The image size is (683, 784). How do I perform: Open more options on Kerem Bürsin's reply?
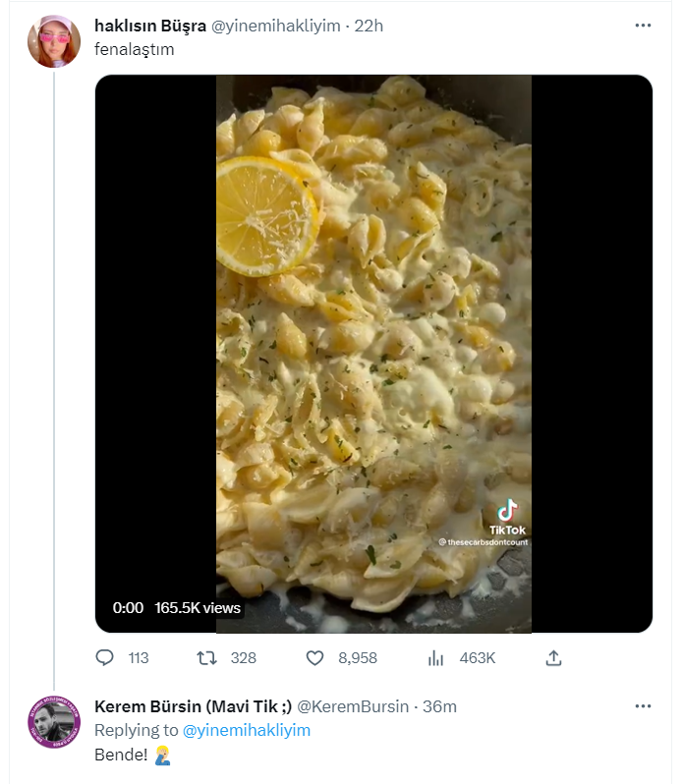tap(643, 706)
